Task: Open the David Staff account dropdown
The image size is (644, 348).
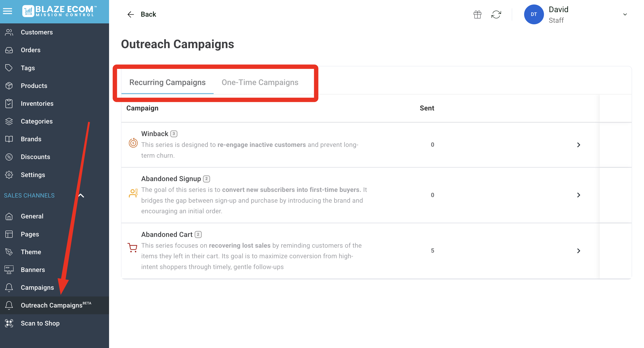Action: pos(625,14)
